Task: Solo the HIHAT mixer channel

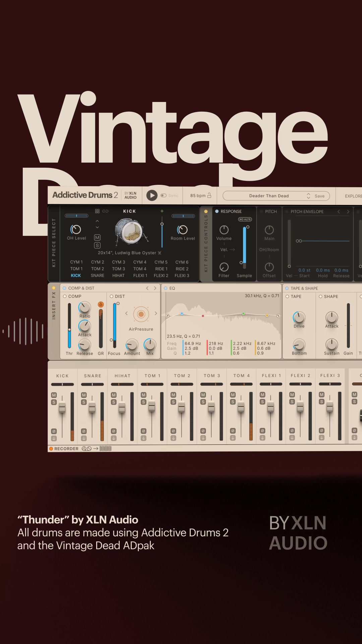Action: click(x=114, y=402)
